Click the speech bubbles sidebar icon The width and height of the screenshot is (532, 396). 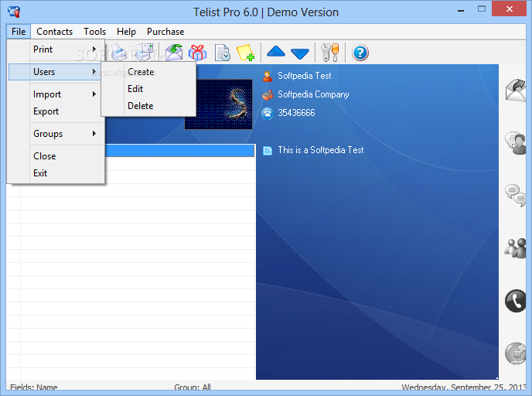coord(516,195)
